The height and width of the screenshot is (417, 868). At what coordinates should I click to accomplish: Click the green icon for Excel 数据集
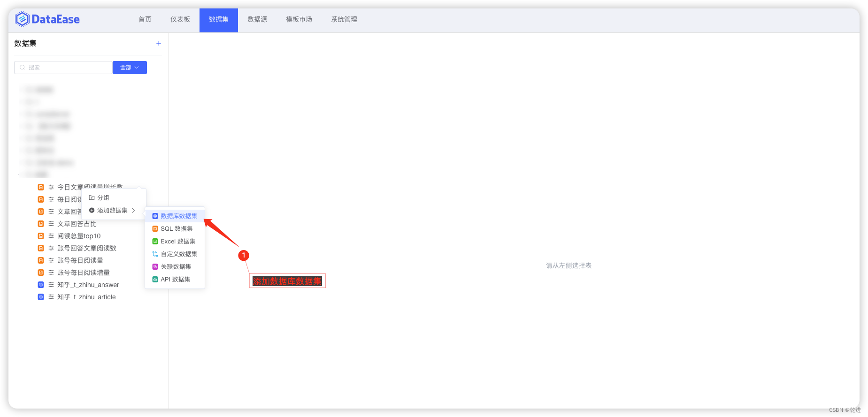(x=155, y=242)
